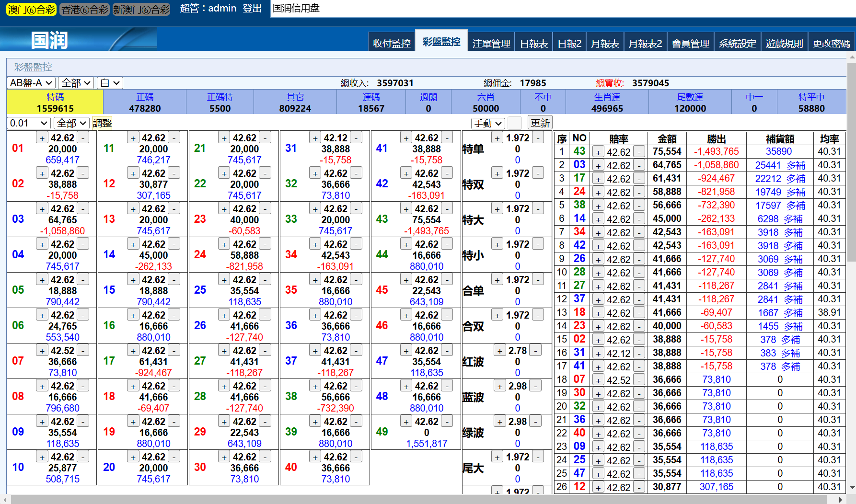Click the plus button for 绿波
Viewport: 856px width, 504px height.
tap(500, 422)
